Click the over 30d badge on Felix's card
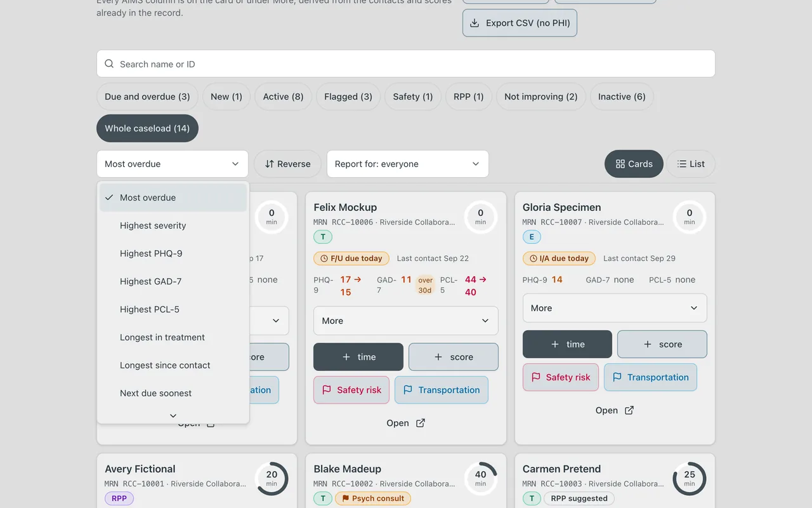The width and height of the screenshot is (812, 508). coord(425,285)
